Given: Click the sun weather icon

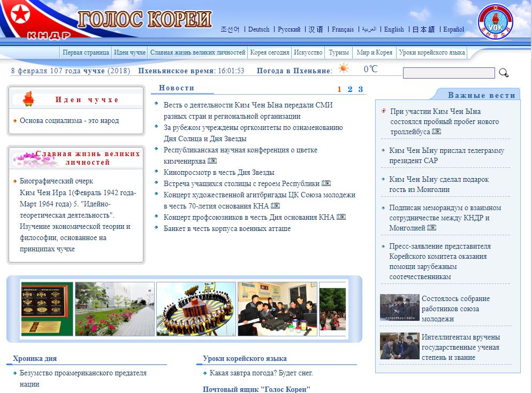Looking at the screenshot, I should [x=343, y=68].
